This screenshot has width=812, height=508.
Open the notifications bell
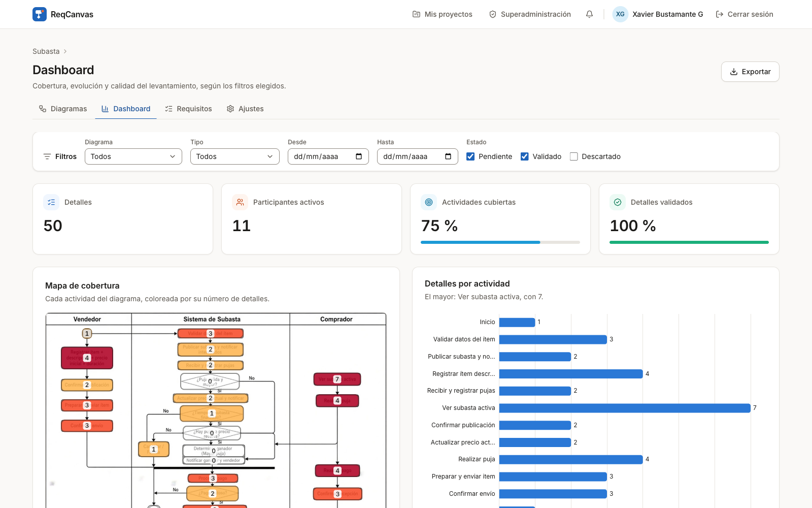click(x=589, y=14)
